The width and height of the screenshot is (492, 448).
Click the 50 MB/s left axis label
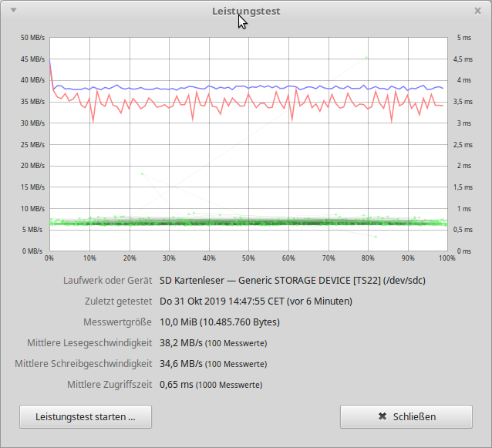32,37
